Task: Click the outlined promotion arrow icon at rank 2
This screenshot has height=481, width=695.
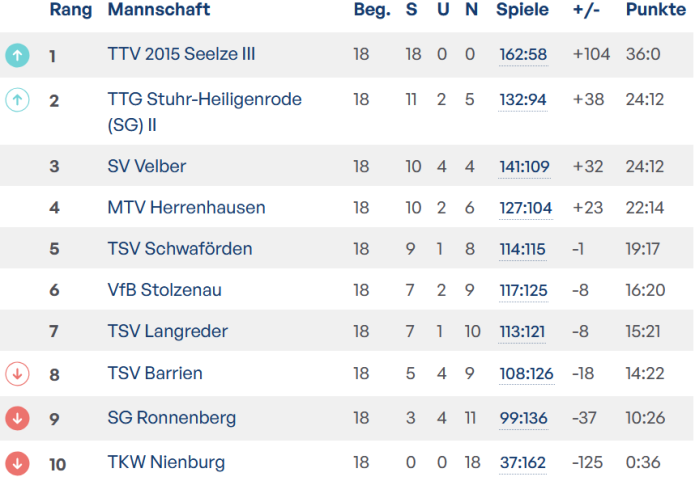Action: point(17,100)
